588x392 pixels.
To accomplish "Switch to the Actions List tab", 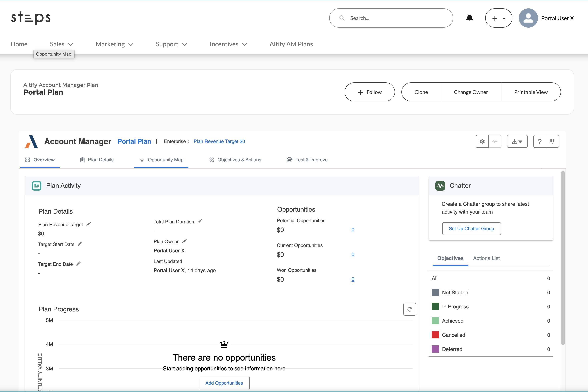I will 486,258.
